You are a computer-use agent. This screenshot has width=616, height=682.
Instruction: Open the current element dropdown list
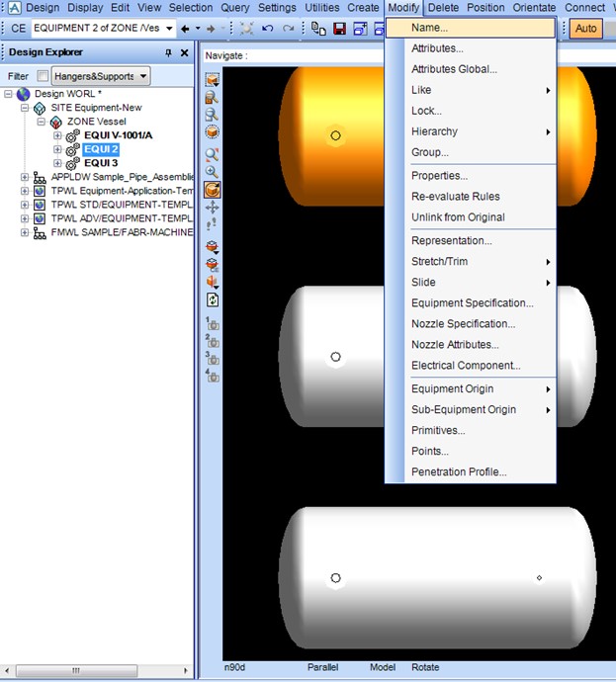coord(170,29)
